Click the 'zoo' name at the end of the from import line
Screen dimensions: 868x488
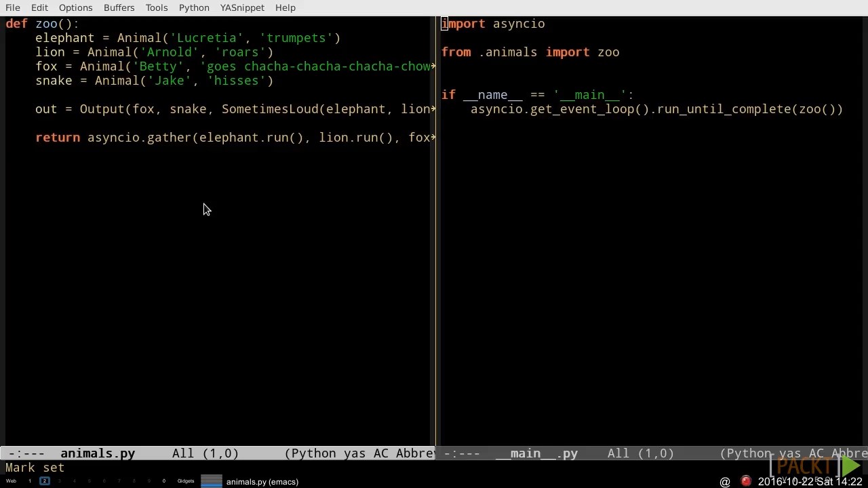608,52
